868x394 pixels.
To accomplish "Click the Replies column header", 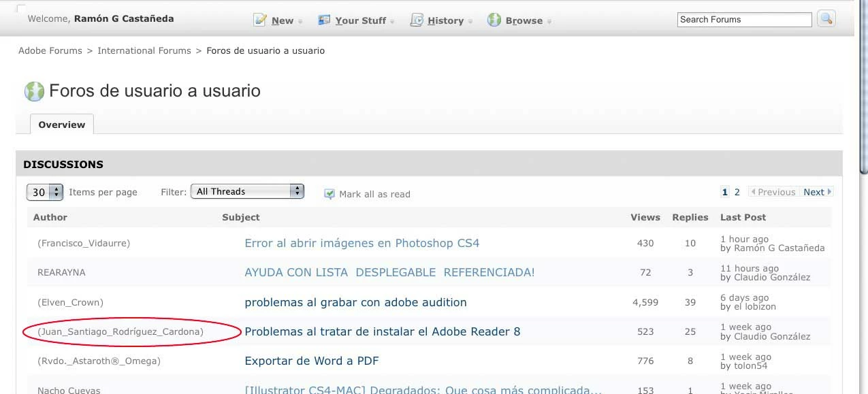I will (690, 217).
